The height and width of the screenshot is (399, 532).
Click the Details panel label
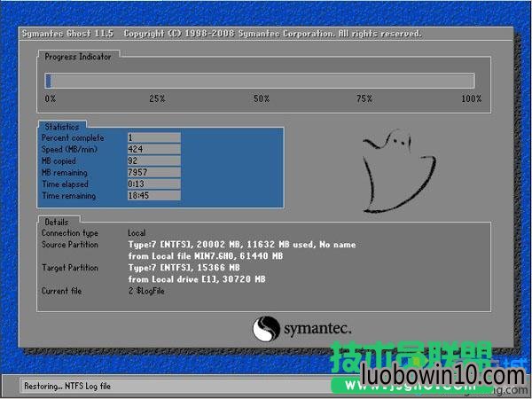(x=57, y=223)
